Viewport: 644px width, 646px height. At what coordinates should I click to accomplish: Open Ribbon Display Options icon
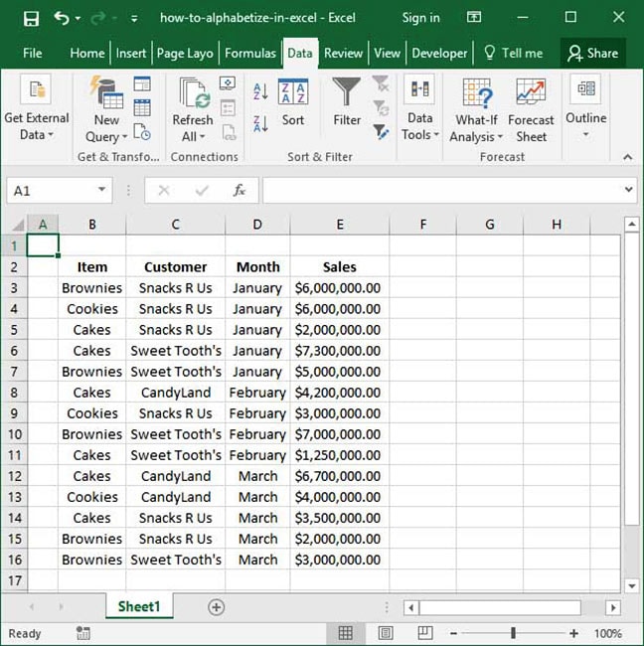pos(474,17)
